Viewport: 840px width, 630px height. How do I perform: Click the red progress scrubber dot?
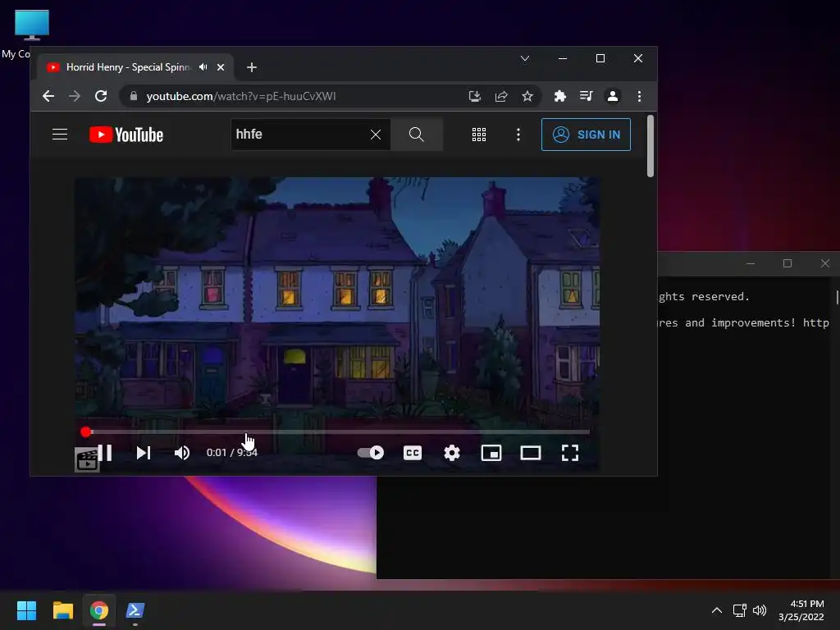pyautogui.click(x=85, y=431)
